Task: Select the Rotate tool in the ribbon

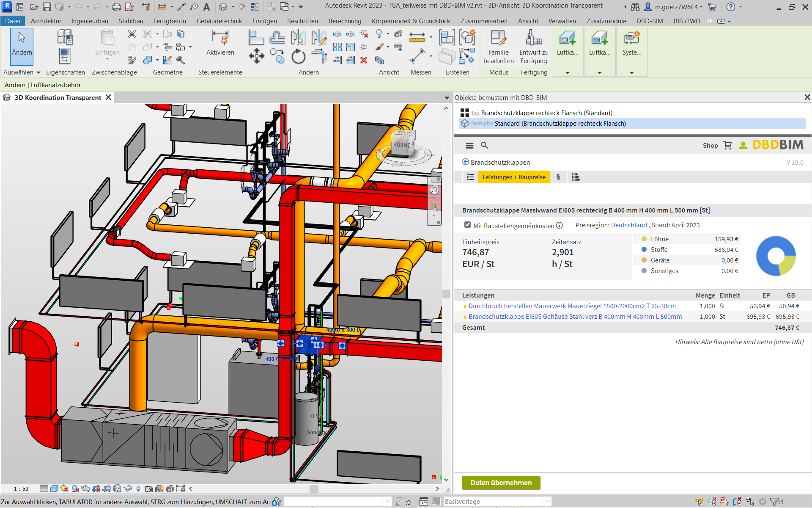Action: (x=298, y=56)
